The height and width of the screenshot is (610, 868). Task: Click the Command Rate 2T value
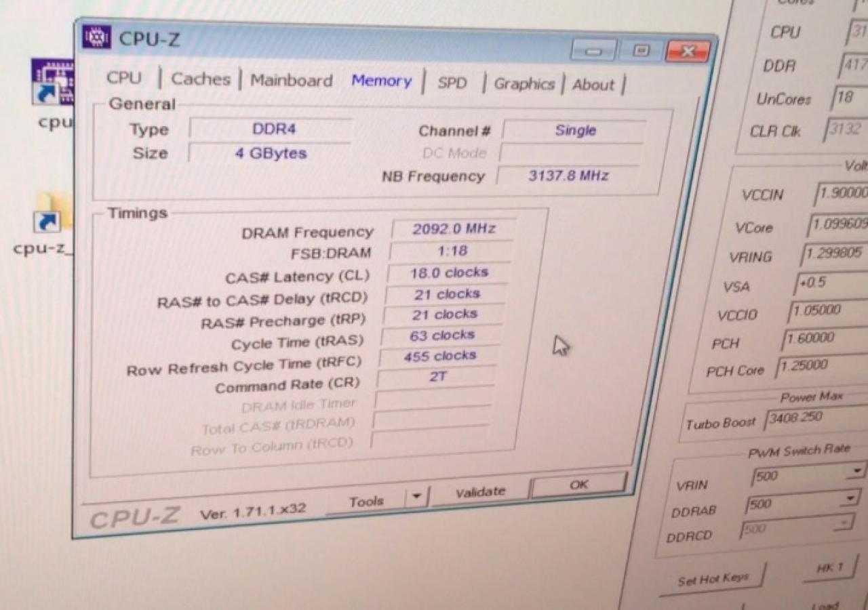(437, 376)
